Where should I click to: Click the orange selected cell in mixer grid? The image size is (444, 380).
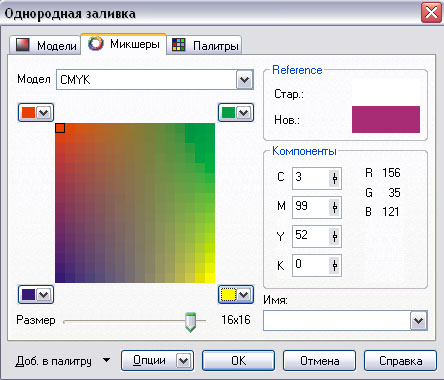point(60,128)
